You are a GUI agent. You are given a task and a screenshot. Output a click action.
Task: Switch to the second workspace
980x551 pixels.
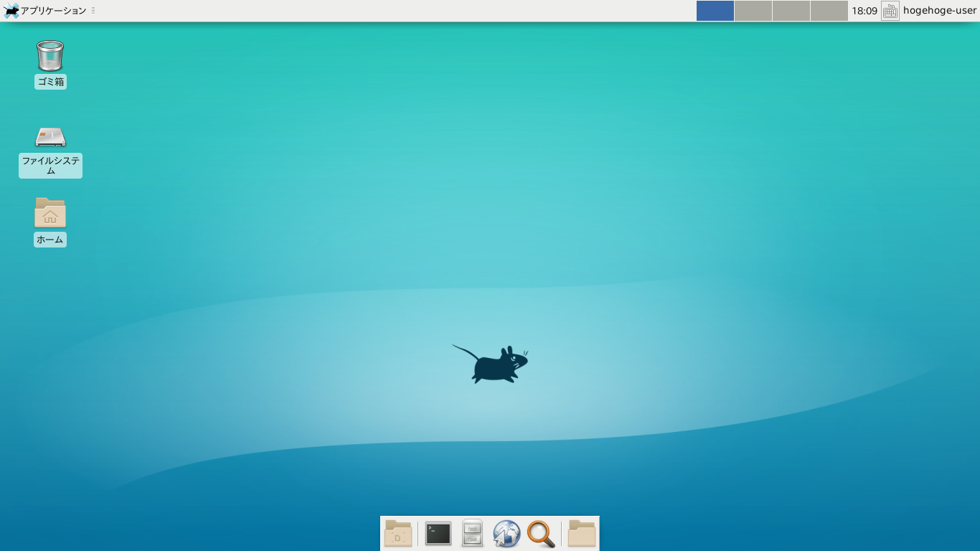coord(753,11)
